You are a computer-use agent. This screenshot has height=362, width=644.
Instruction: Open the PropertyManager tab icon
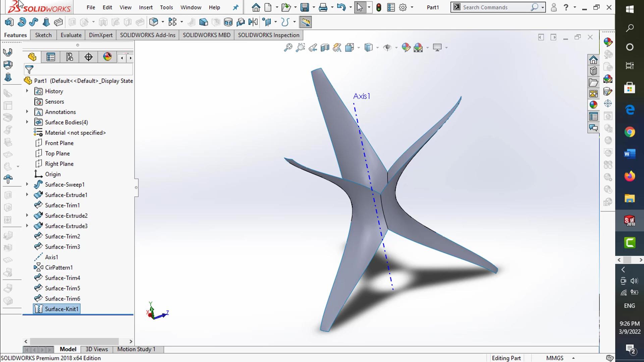[51, 57]
